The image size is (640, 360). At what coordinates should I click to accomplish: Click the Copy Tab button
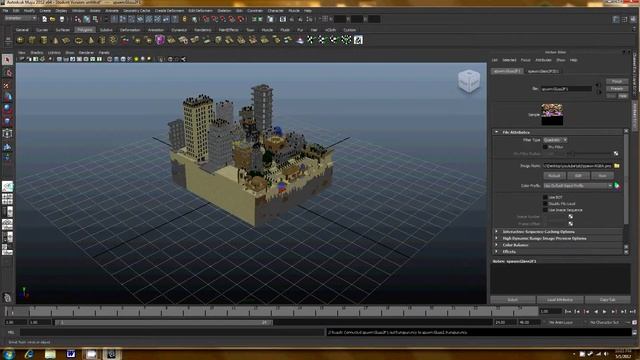pyautogui.click(x=607, y=300)
